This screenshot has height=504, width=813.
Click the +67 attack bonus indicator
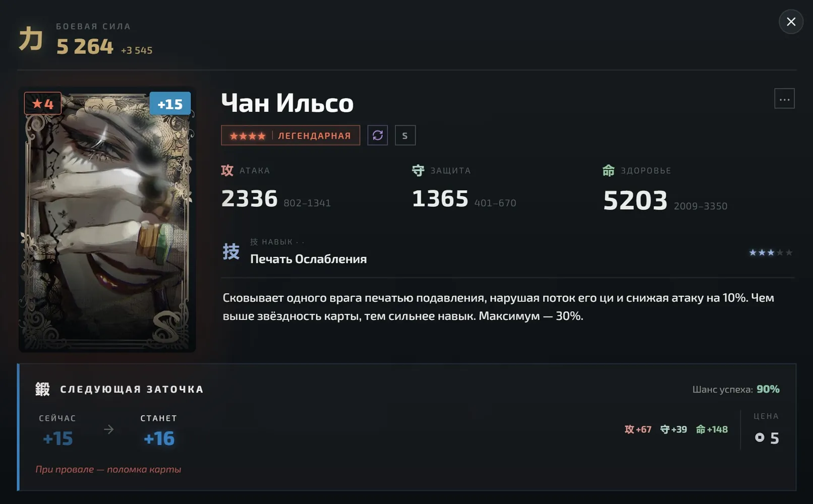point(638,429)
